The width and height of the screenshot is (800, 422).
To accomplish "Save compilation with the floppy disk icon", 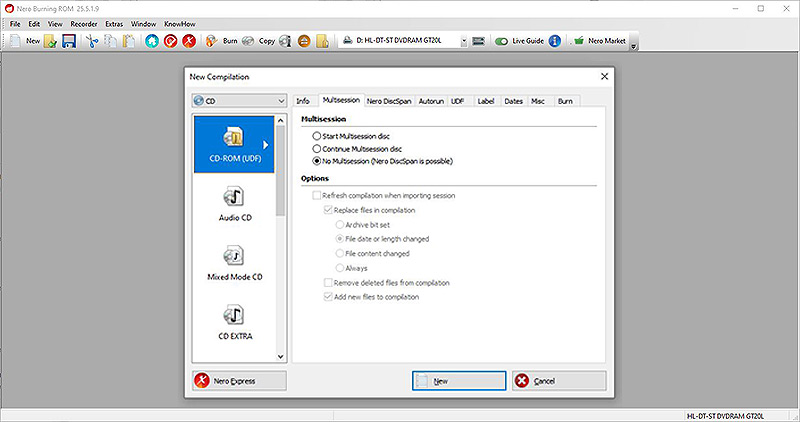I will pyautogui.click(x=69, y=41).
